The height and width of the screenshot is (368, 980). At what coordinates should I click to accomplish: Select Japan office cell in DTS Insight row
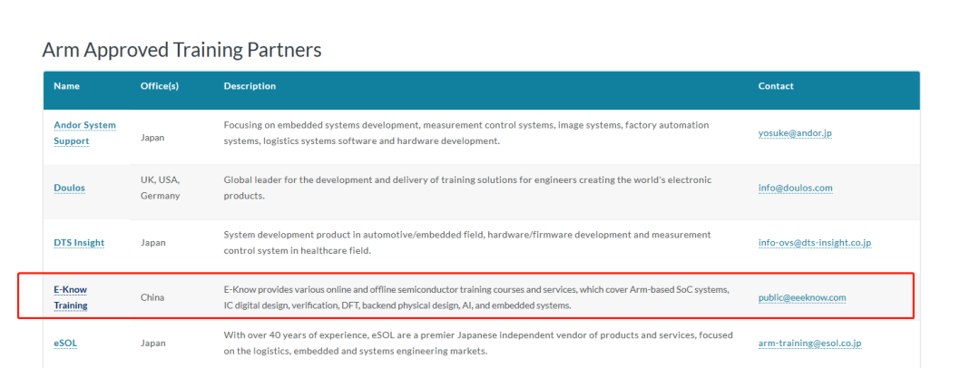[152, 242]
